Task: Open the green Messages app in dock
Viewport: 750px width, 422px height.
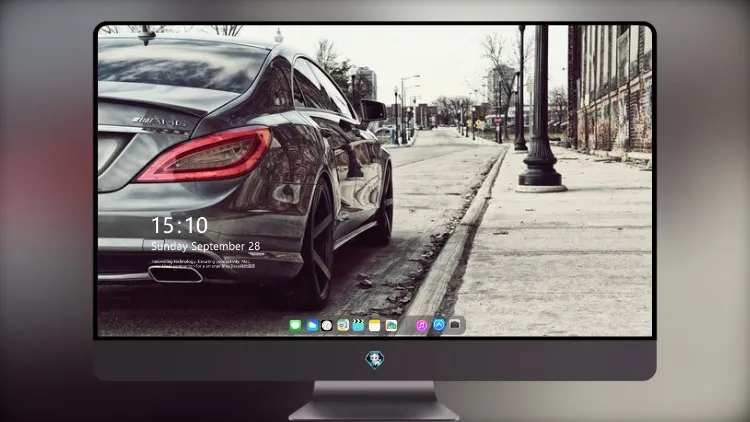Action: coord(295,325)
